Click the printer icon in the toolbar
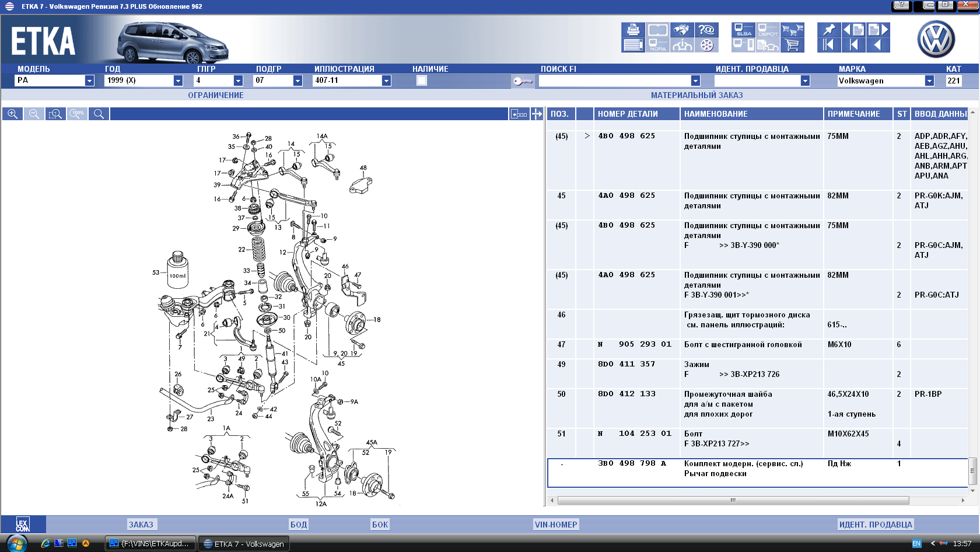 point(633,30)
